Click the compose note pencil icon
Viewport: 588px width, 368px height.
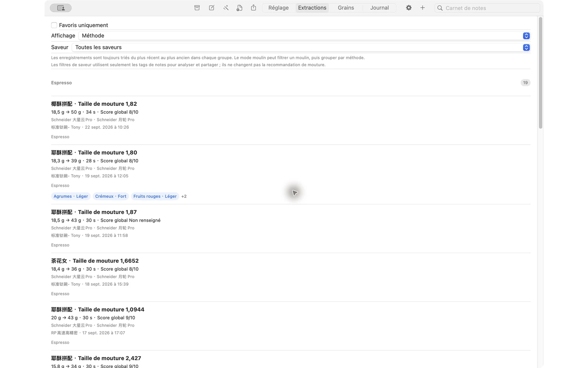click(212, 8)
